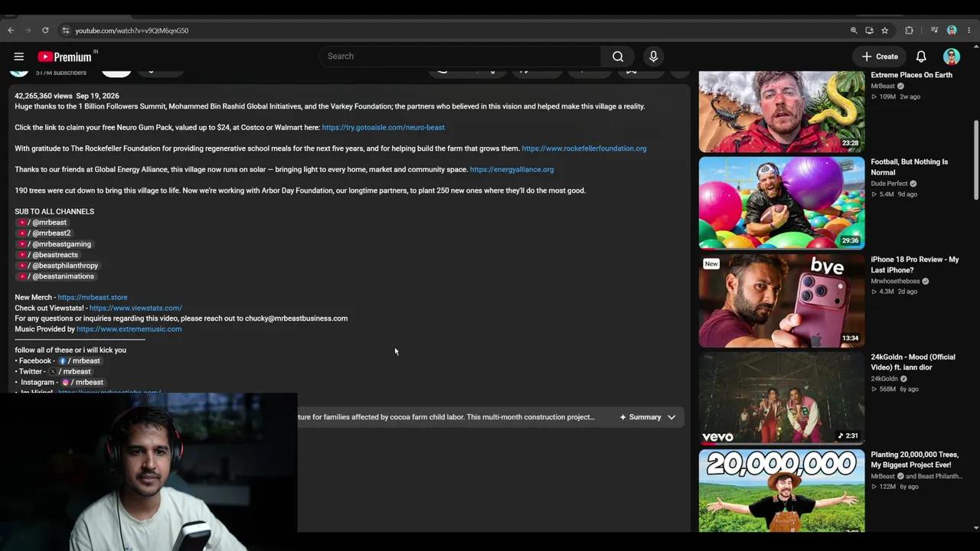This screenshot has width=980, height=551.
Task: Bookmark this page with star icon
Action: pyautogui.click(x=885, y=31)
